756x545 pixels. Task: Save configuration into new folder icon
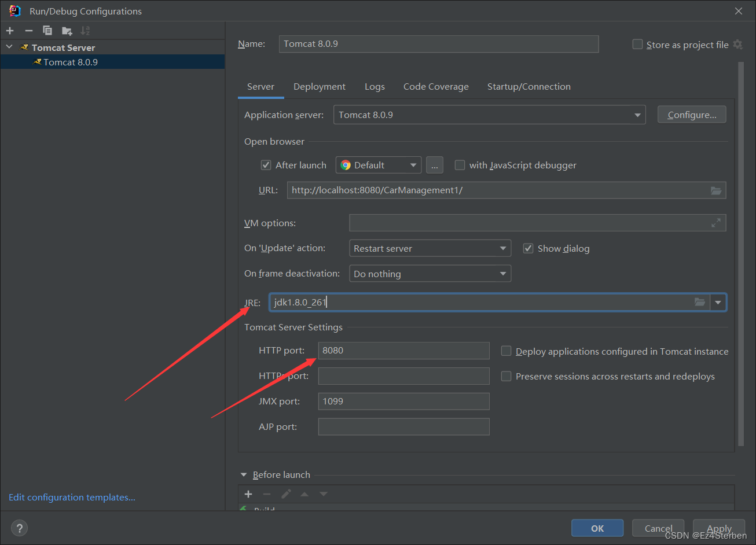[x=67, y=31]
